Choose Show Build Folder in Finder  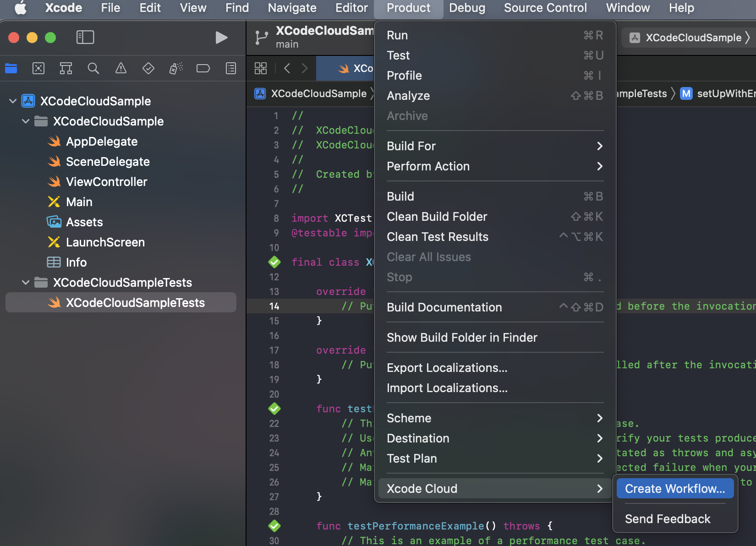pyautogui.click(x=495, y=338)
